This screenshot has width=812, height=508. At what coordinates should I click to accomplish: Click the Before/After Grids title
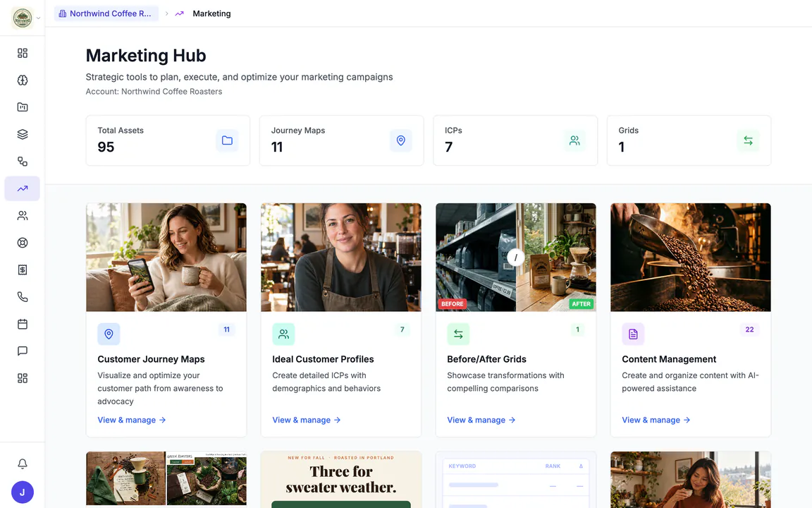pos(486,359)
